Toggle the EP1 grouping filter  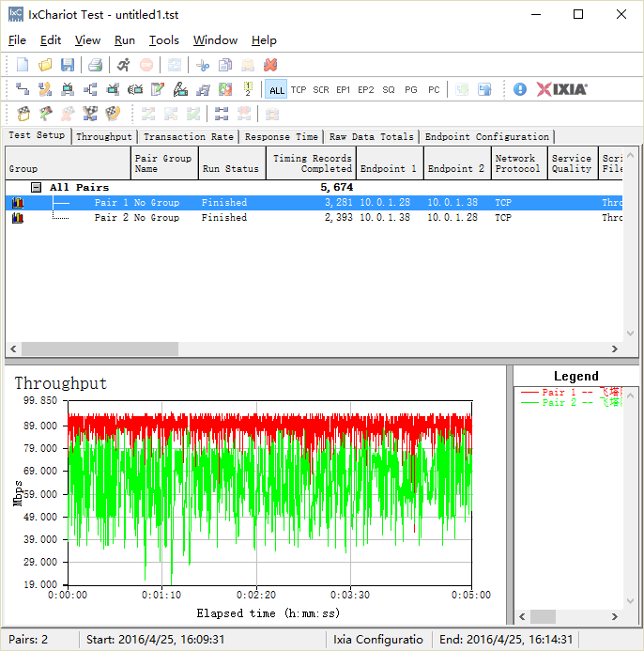pos(344,89)
